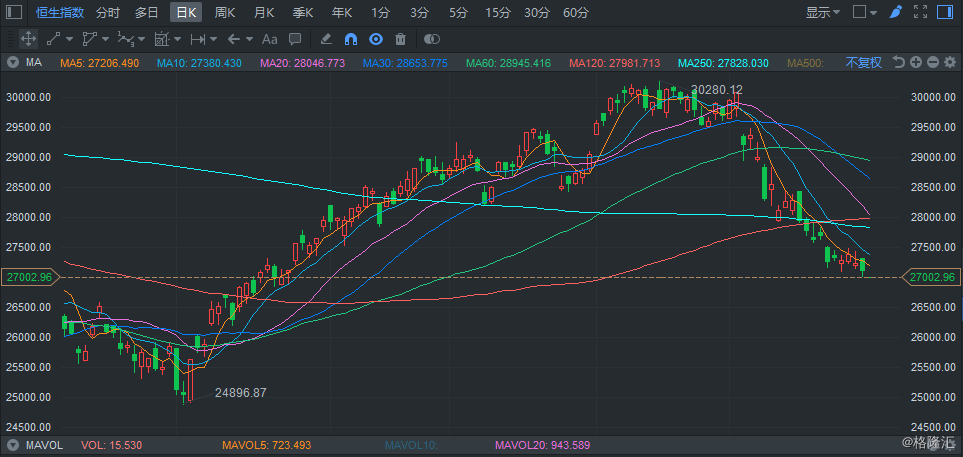This screenshot has width=963, height=457.
Task: Switch to 季K chart
Action: (303, 12)
